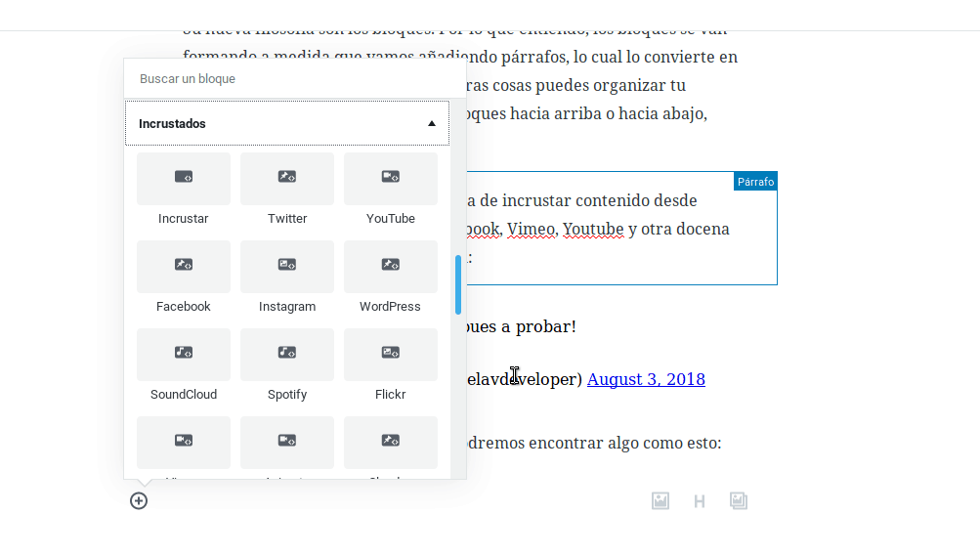Add a YouTube embed block

click(x=391, y=190)
